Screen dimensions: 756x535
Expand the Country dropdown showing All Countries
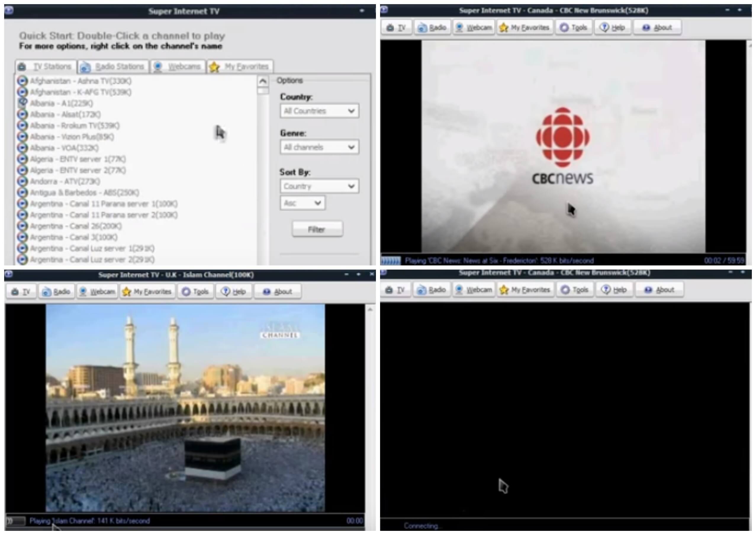click(x=319, y=111)
